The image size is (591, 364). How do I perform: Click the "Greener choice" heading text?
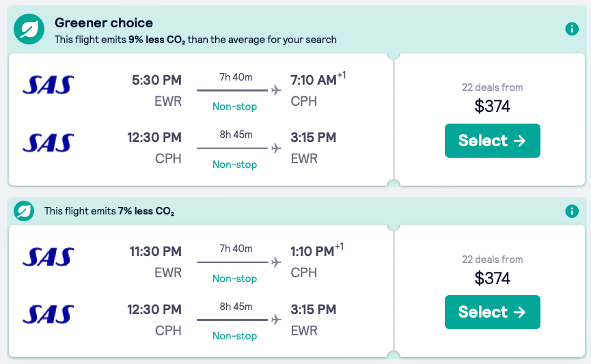coord(104,23)
